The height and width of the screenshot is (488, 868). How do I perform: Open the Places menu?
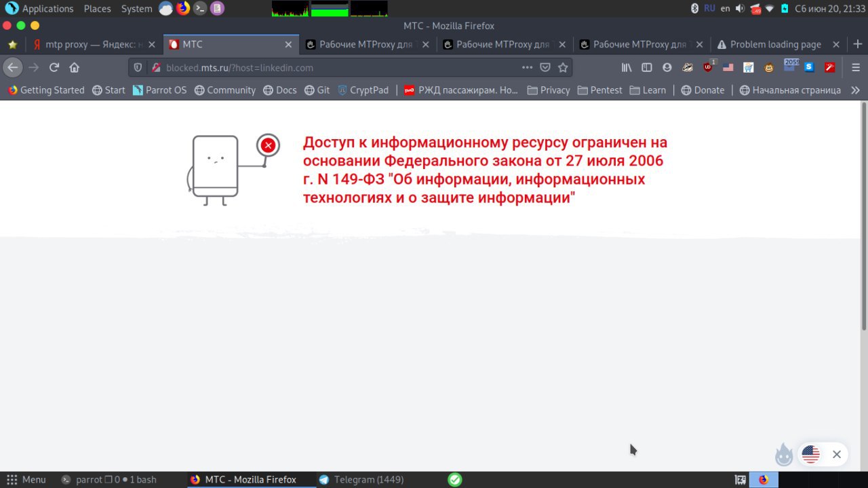pyautogui.click(x=97, y=9)
